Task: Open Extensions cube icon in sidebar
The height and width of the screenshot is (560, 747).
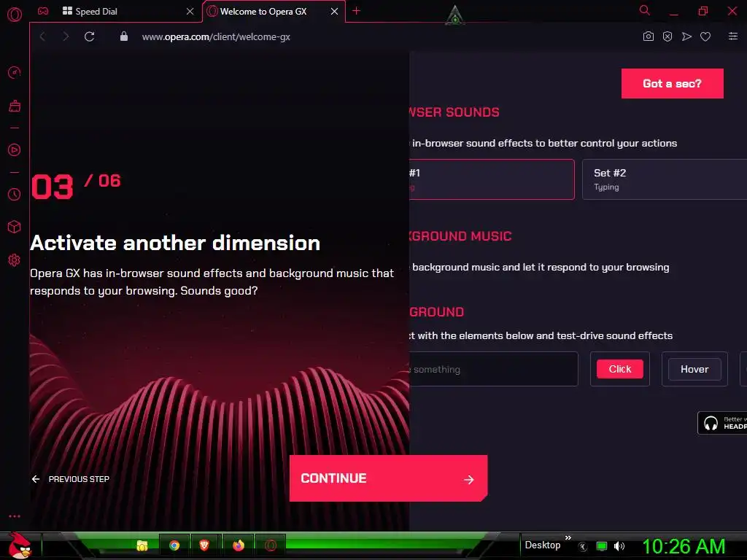Action: (x=15, y=227)
